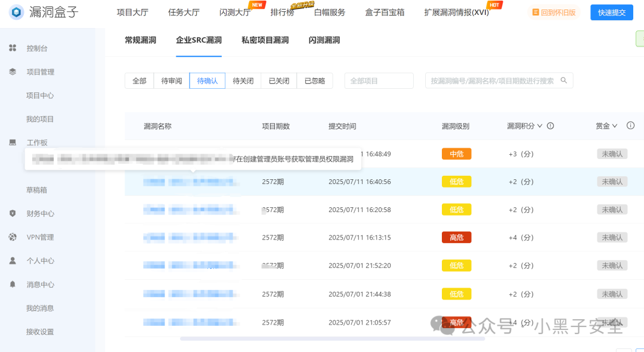Open 我的项目 in sidebar
Image resolution: width=644 pixels, height=352 pixels.
pos(40,119)
